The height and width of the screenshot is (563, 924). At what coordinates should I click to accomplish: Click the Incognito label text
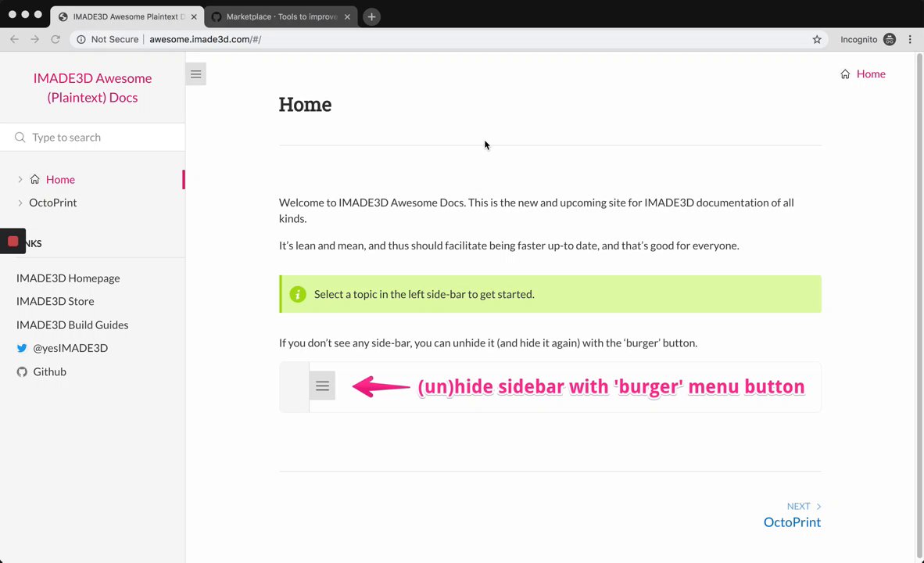(858, 40)
